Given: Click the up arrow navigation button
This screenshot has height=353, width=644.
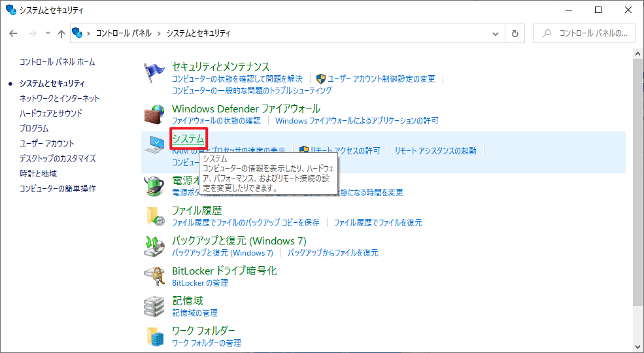Looking at the screenshot, I should coord(61,33).
